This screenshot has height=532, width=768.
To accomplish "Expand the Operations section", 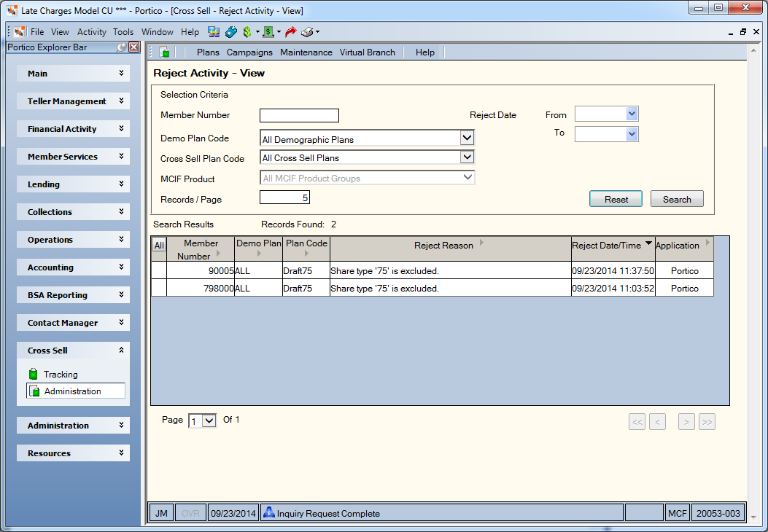I will tap(73, 239).
